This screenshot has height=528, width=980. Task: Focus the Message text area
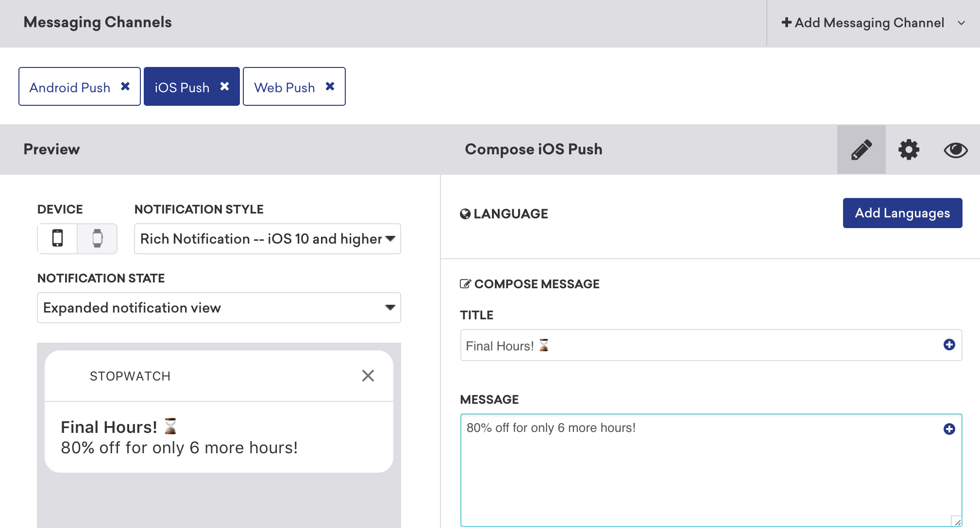[x=711, y=470]
